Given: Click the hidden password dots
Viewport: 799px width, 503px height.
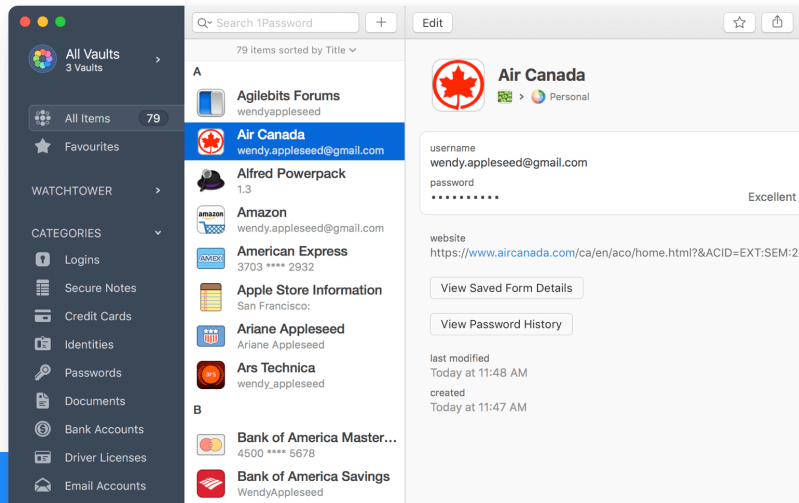Looking at the screenshot, I should (465, 197).
